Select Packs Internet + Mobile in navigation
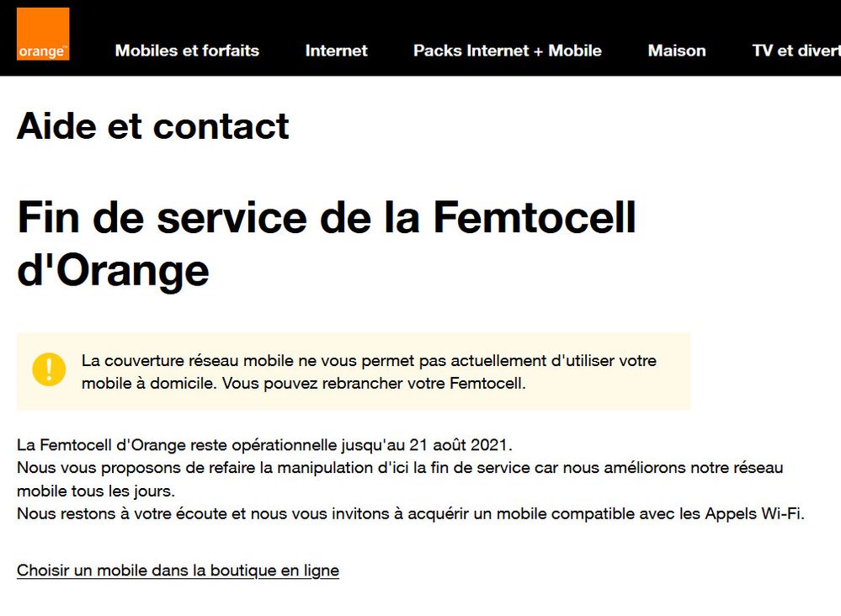The width and height of the screenshot is (841, 616). [x=507, y=50]
